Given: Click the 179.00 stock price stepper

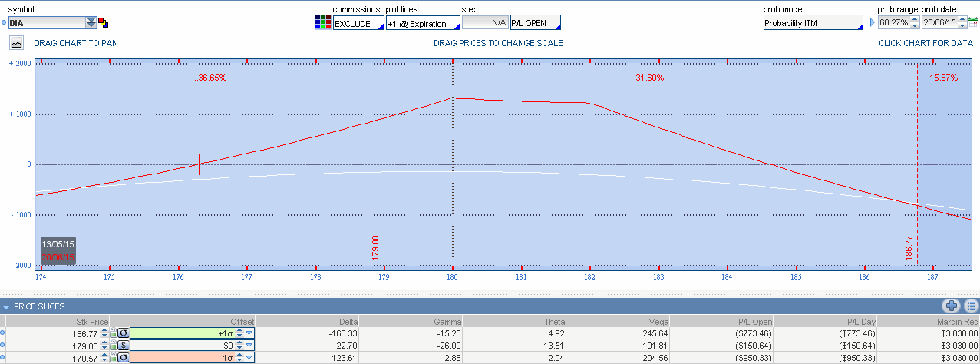Looking at the screenshot, I should pos(104,346).
